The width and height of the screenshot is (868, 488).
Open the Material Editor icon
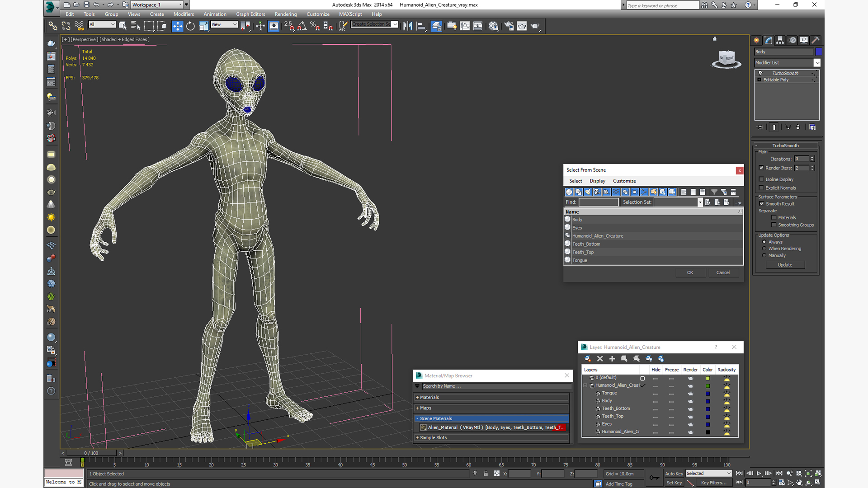(x=493, y=26)
